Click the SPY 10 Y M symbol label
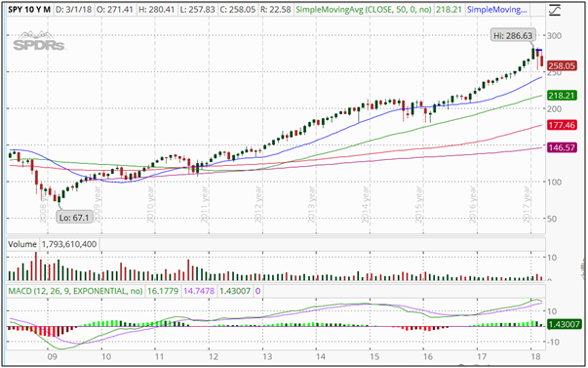Screen dimensions: 588x368 click(x=29, y=10)
